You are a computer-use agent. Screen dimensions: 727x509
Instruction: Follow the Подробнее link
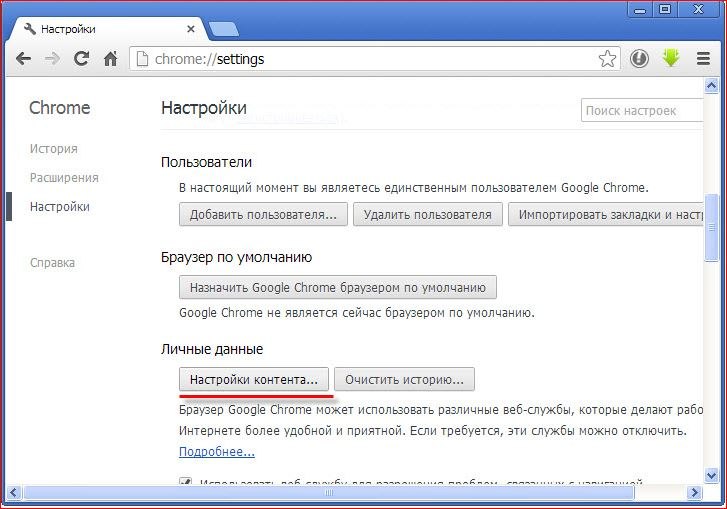coord(217,452)
